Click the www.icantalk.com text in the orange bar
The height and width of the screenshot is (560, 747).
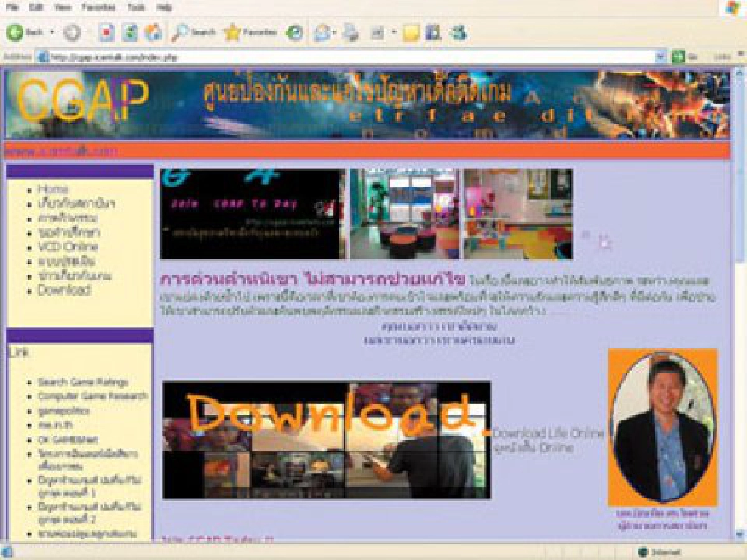click(x=61, y=151)
